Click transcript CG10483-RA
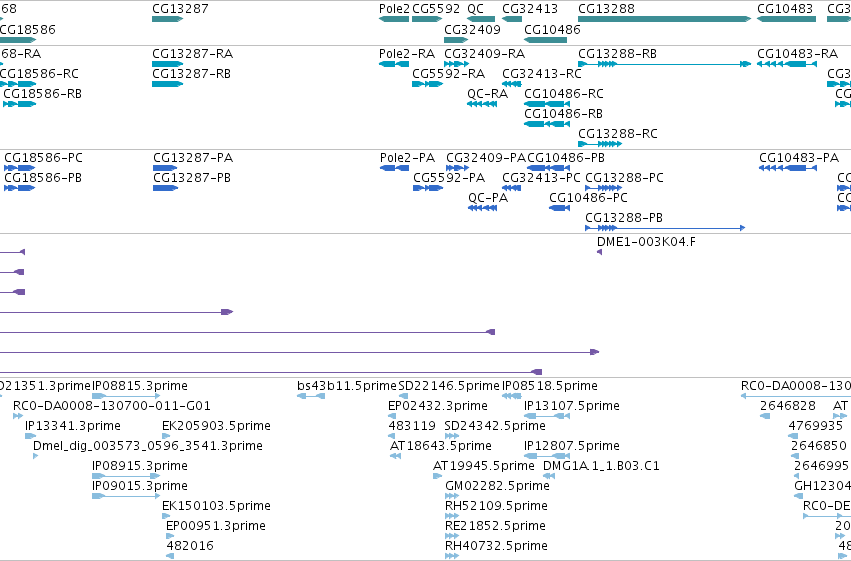The height and width of the screenshot is (561, 851). 787,64
